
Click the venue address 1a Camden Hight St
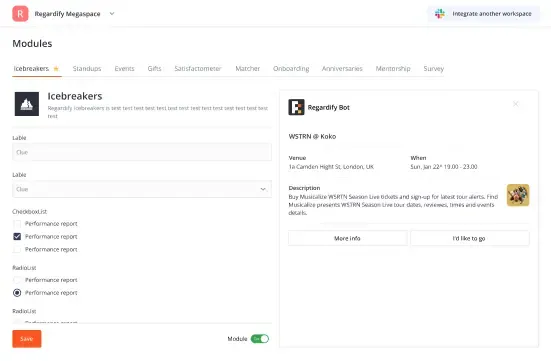[x=331, y=167]
